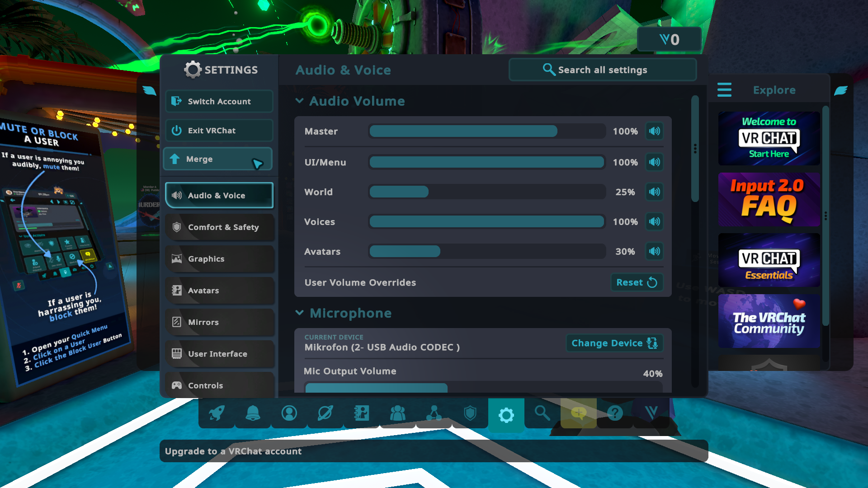Adjust the UI/Menu volume slider

point(487,162)
